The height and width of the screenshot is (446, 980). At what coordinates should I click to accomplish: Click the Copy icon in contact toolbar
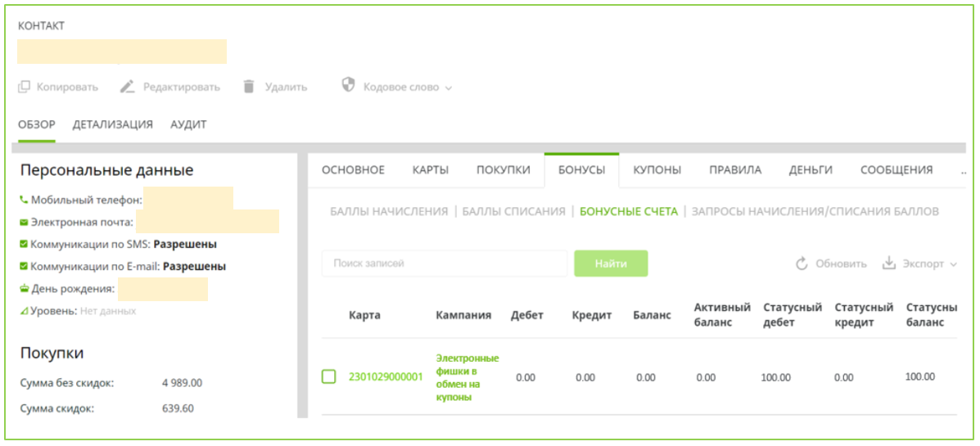click(25, 87)
